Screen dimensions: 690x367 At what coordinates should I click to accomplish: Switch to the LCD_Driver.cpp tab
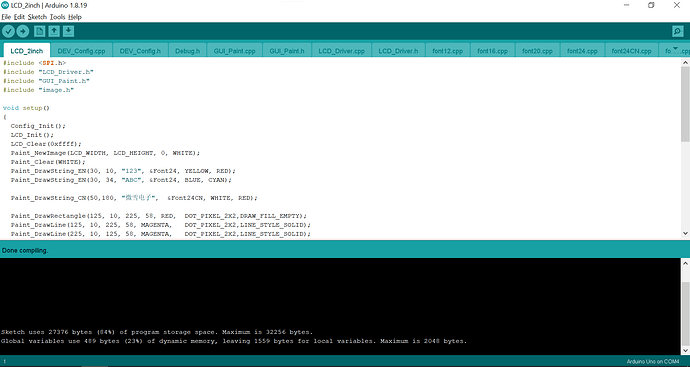[341, 51]
